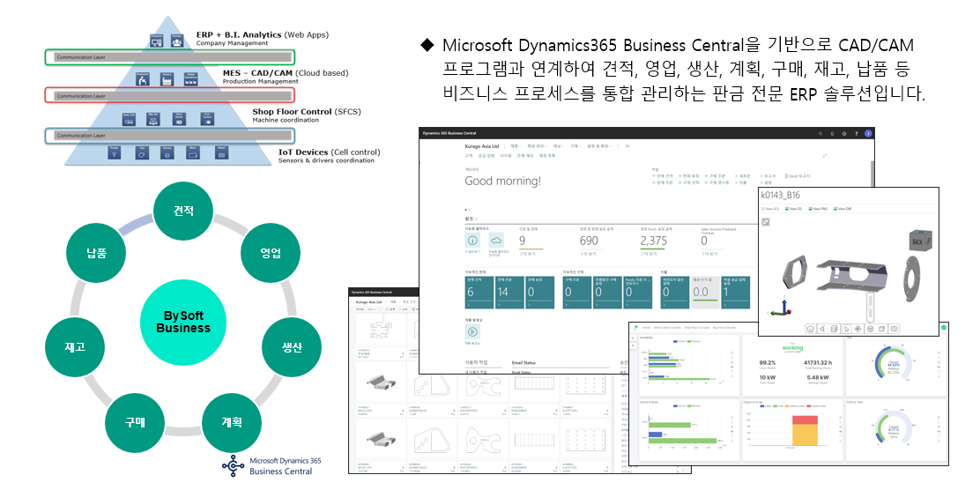980x490 pixels.
Task: Play the product video tile
Action: coord(472,332)
